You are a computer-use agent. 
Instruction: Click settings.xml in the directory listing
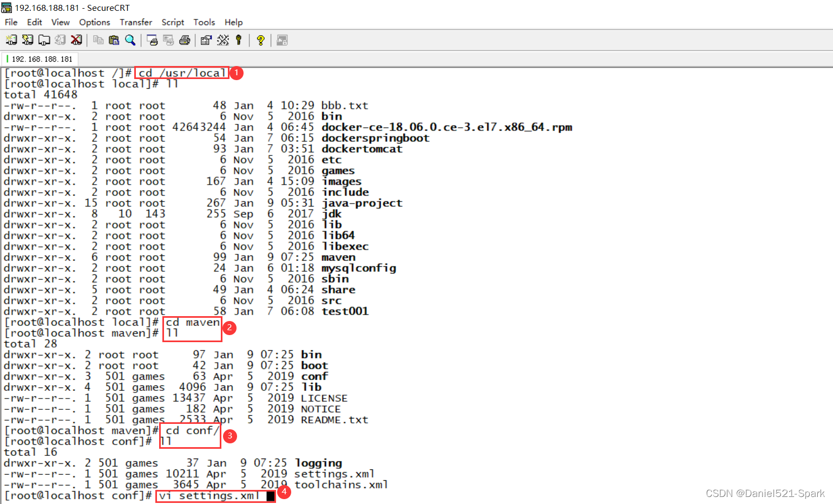tap(334, 474)
